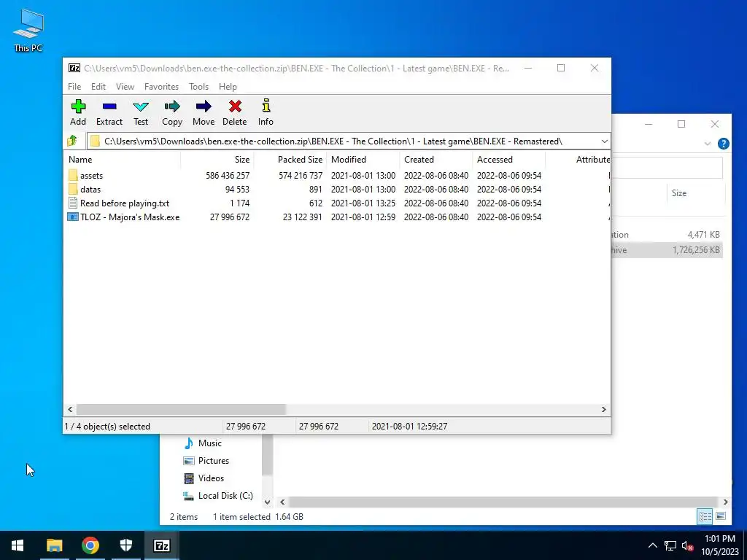
Task: Click the muted volume tray icon
Action: (x=687, y=545)
